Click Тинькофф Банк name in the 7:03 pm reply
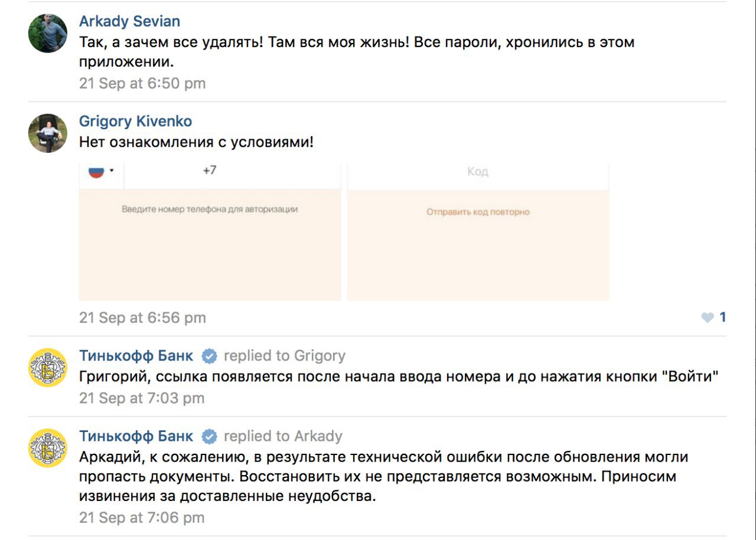The height and width of the screenshot is (540, 756). (136, 356)
